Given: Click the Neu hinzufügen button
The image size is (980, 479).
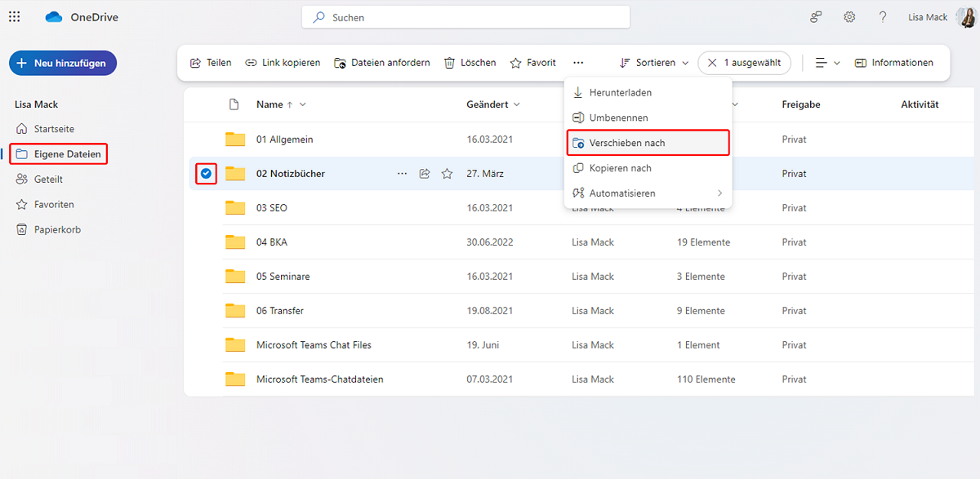Looking at the screenshot, I should coord(63,63).
